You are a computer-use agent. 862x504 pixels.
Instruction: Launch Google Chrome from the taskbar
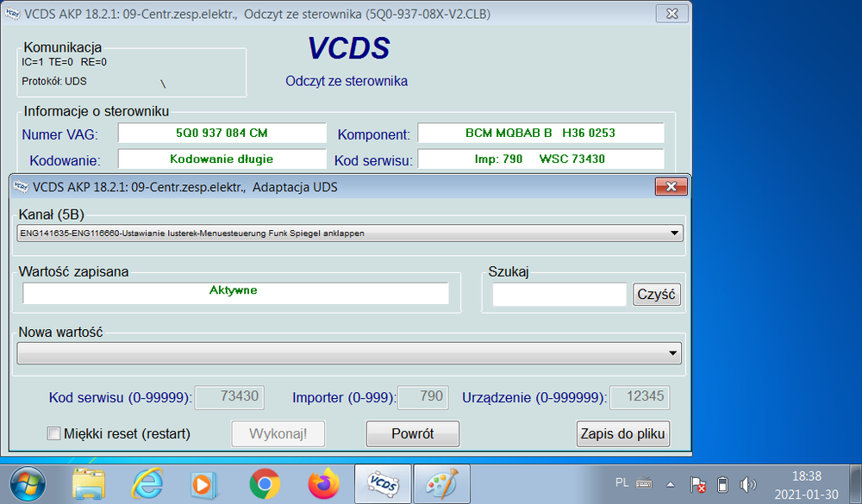point(264,484)
